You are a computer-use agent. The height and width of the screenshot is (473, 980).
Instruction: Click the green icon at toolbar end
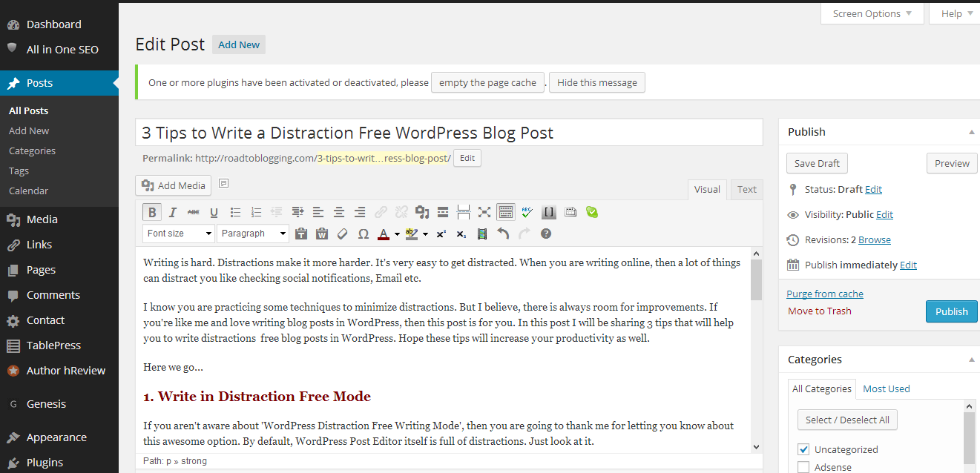pyautogui.click(x=591, y=212)
